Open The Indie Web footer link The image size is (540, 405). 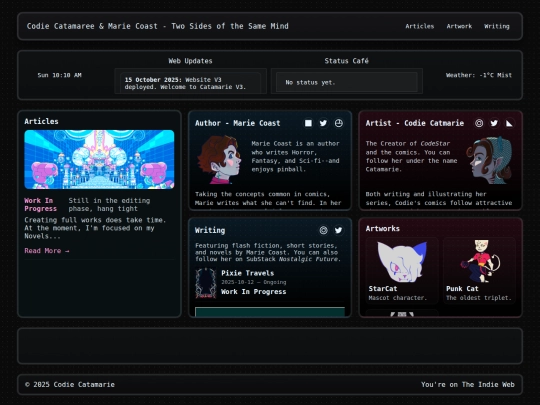pos(488,385)
